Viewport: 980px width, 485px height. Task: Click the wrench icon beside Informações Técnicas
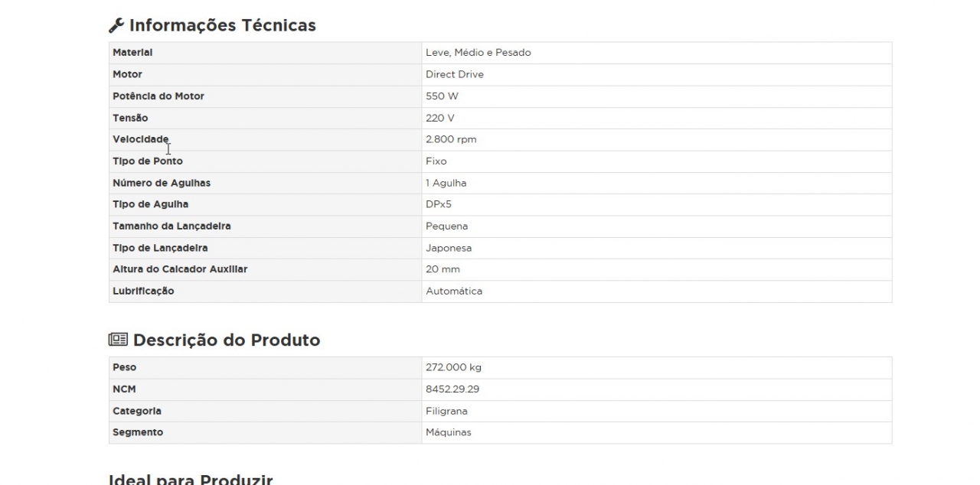[116, 25]
